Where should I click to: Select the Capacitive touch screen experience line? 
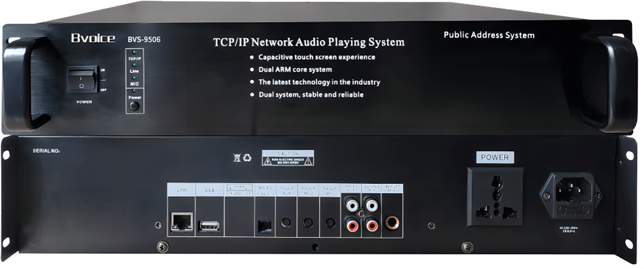pos(317,57)
